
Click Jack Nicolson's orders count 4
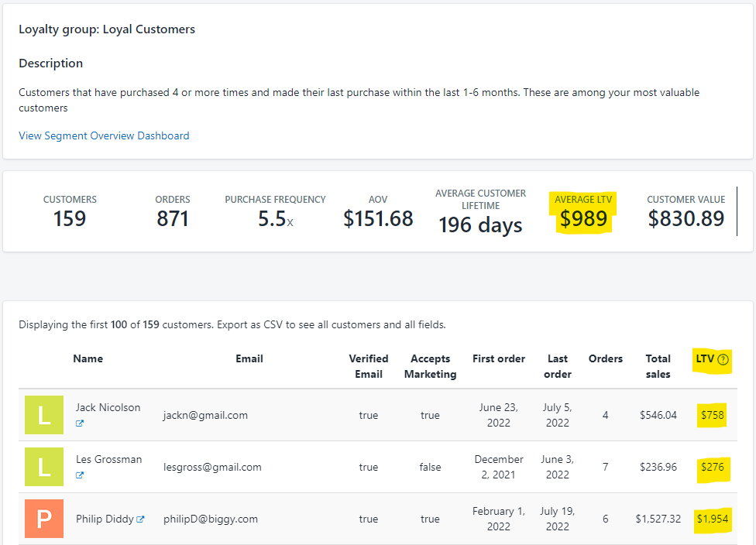(x=606, y=415)
